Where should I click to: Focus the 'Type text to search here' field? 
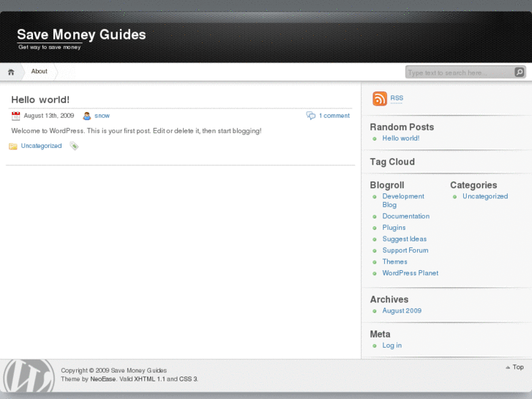point(460,72)
